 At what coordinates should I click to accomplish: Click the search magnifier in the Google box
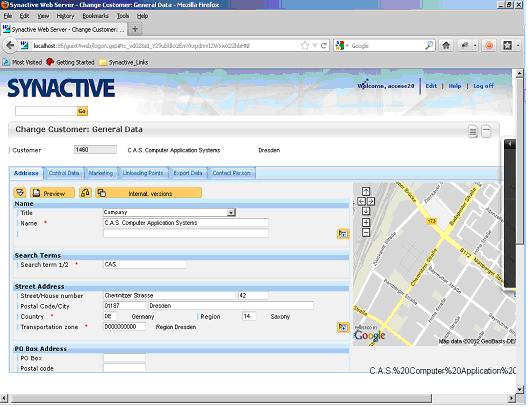tap(429, 45)
